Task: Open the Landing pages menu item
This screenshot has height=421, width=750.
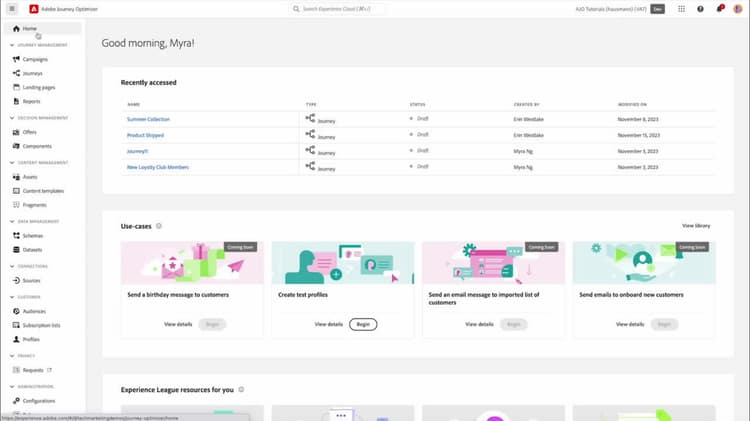Action: pos(39,87)
